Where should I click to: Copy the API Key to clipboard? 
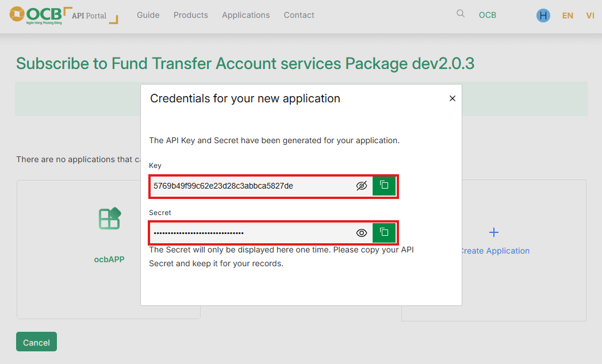tap(384, 186)
